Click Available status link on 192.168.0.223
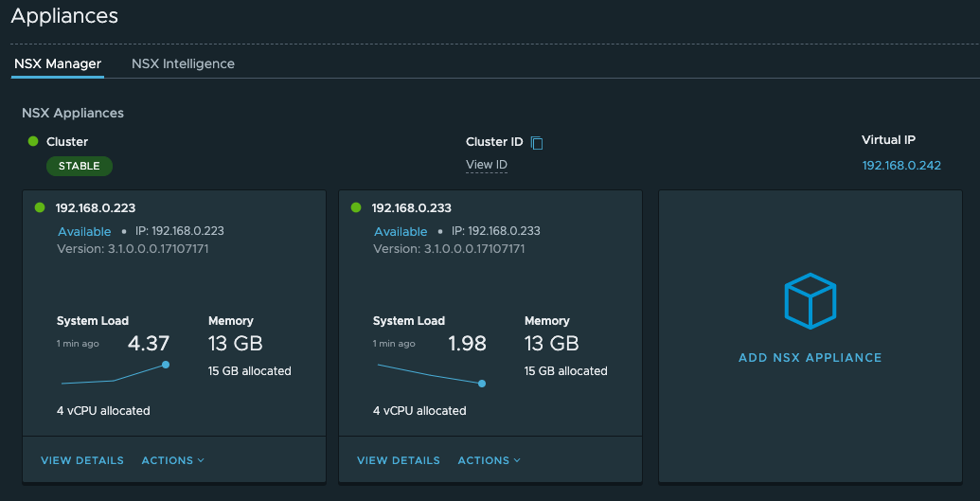The image size is (980, 501). [x=84, y=231]
